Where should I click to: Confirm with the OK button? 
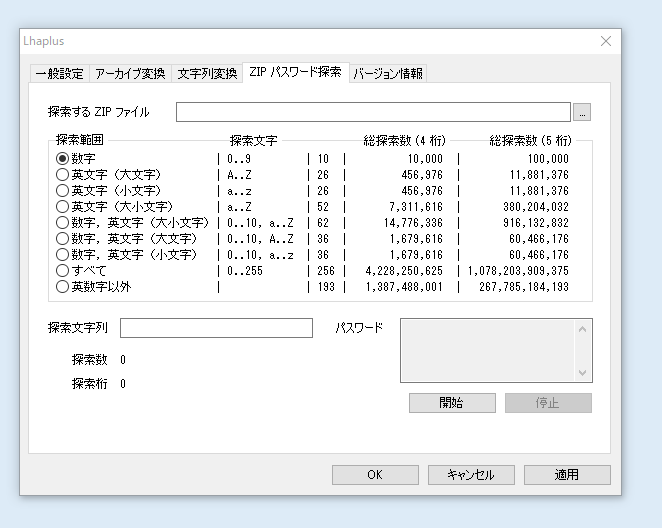(375, 475)
